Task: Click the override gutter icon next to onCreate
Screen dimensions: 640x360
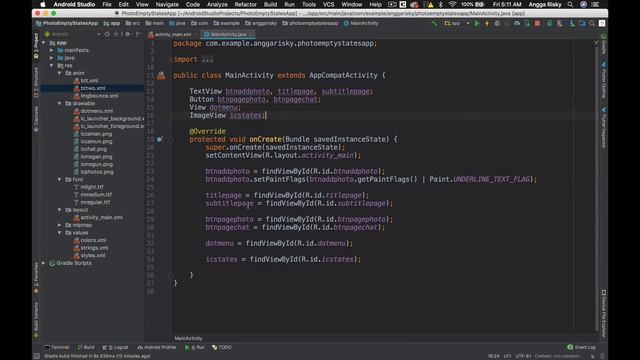Action: coord(160,139)
